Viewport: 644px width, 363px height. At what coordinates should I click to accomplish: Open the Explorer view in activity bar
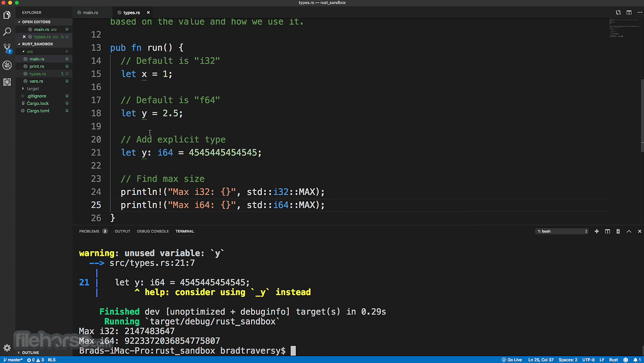tap(7, 15)
